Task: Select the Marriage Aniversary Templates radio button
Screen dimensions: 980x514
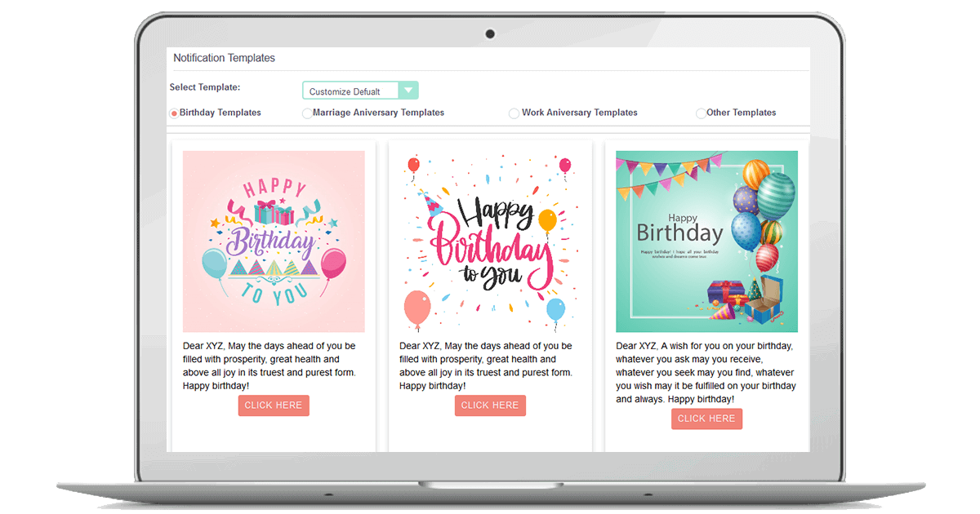Action: [307, 113]
